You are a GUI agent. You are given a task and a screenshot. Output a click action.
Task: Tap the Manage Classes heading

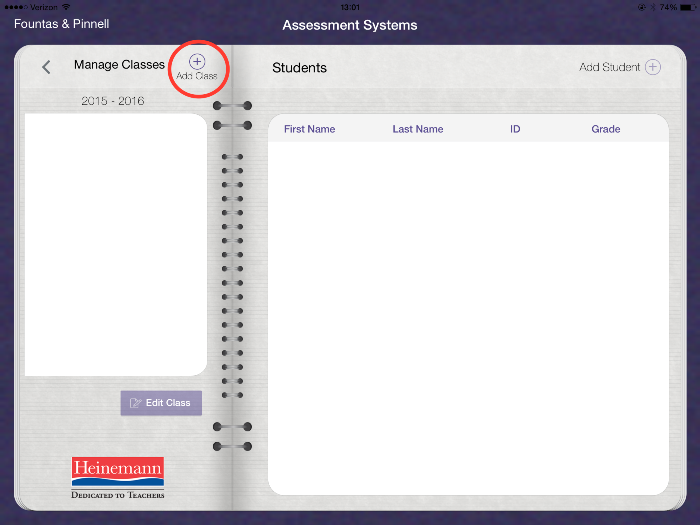pos(119,65)
